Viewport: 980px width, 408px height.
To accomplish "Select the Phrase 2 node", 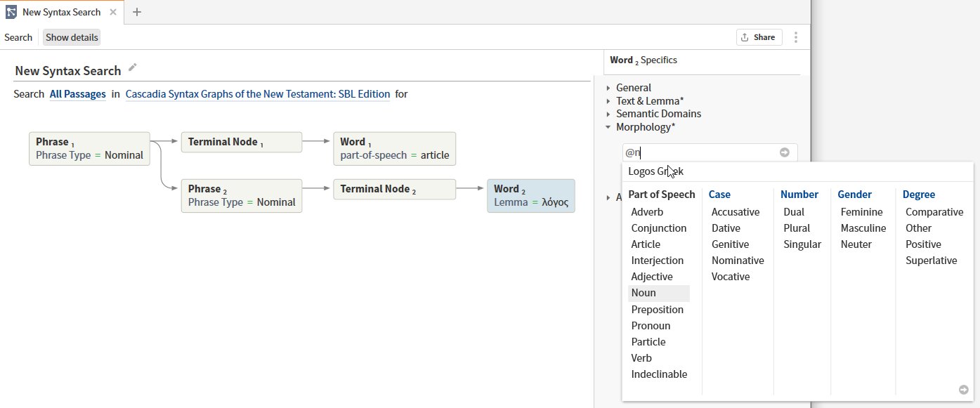I will [x=242, y=196].
